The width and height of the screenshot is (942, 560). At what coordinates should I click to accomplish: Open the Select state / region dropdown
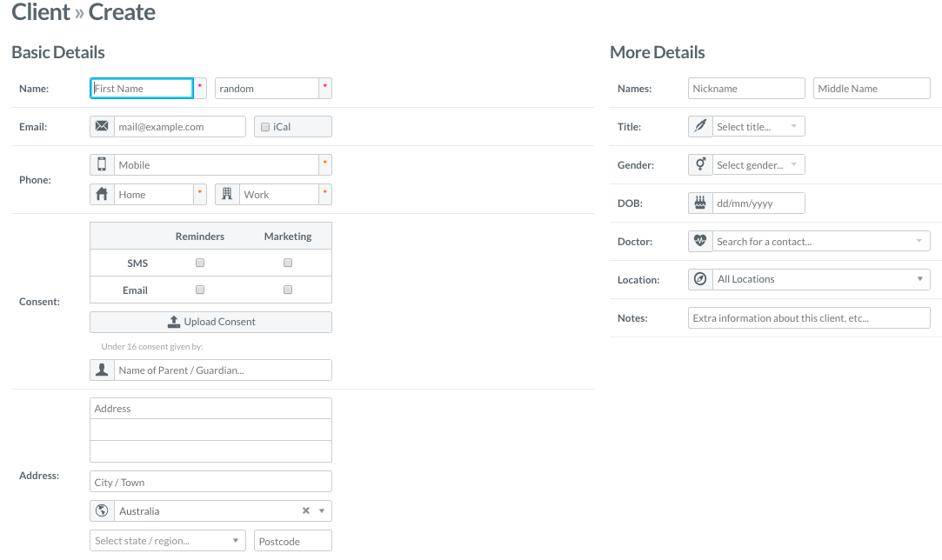click(x=167, y=541)
